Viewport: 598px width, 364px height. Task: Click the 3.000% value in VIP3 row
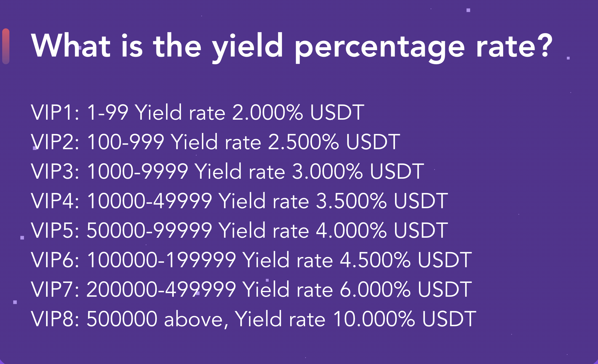coord(327,171)
